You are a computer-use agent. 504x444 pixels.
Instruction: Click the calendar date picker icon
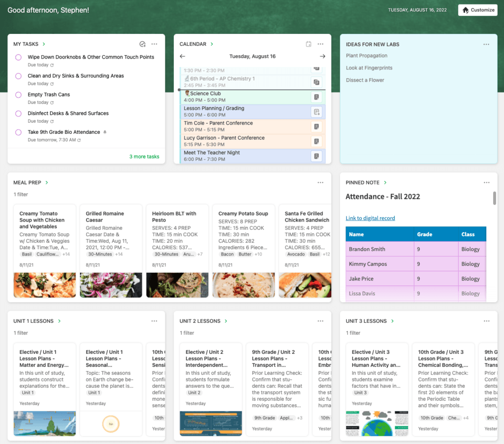pos(309,44)
